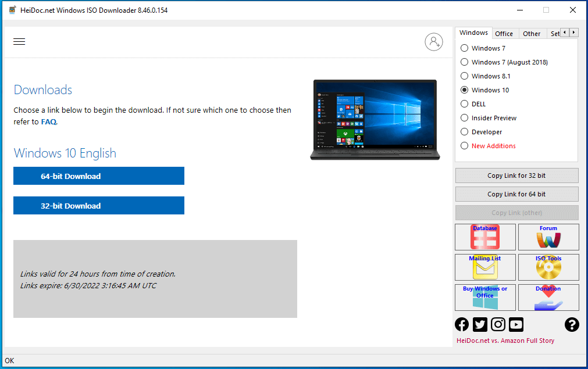Select the Insider Preview radio button
The image size is (588, 369).
tap(464, 118)
